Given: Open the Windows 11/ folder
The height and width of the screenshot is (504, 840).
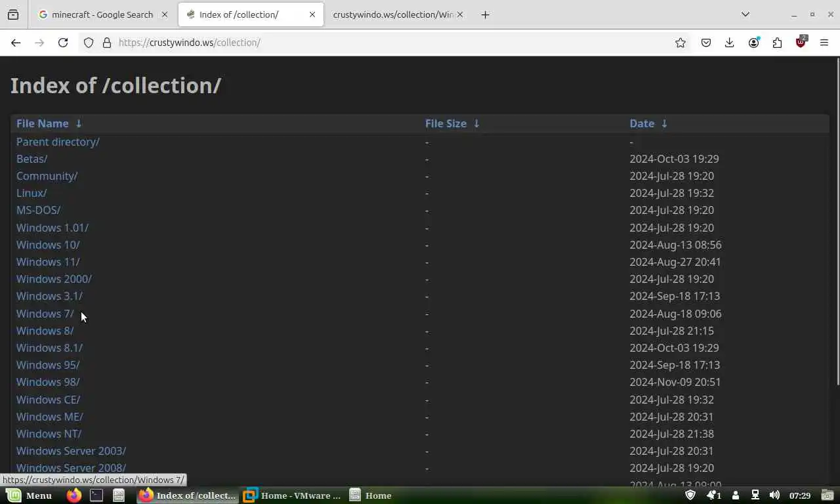Looking at the screenshot, I should click(x=48, y=262).
